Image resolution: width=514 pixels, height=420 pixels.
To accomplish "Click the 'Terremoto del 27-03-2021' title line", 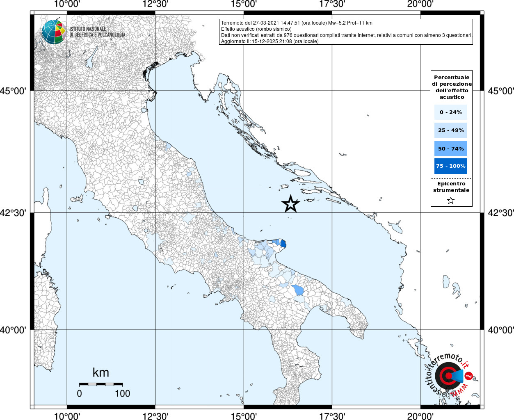I will [x=297, y=23].
